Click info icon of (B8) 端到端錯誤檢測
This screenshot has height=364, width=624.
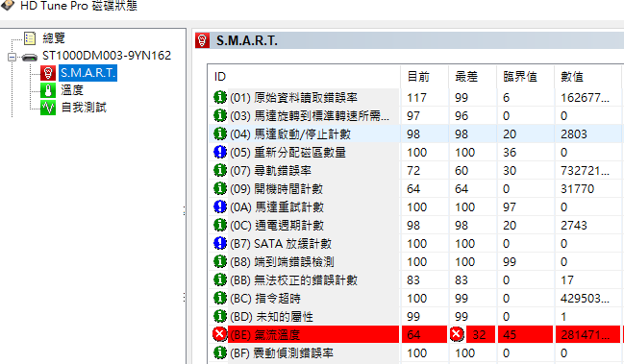tap(220, 261)
